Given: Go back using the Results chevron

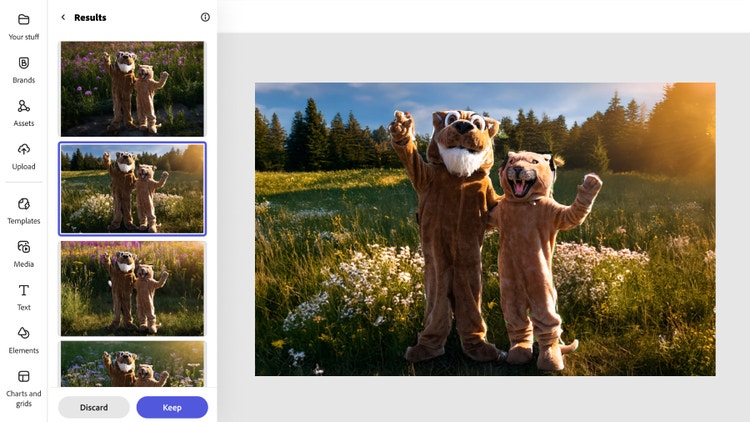Looking at the screenshot, I should [63, 17].
